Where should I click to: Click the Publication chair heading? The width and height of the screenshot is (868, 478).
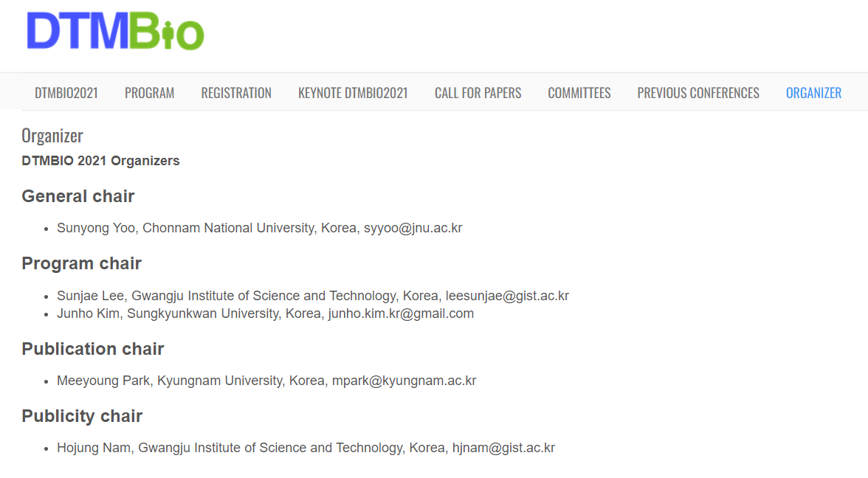[x=92, y=349]
